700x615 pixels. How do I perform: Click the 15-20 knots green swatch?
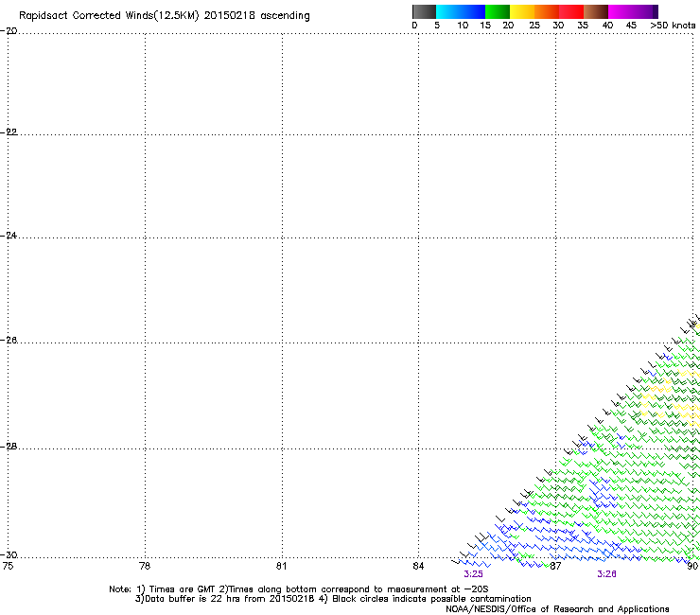(498, 11)
